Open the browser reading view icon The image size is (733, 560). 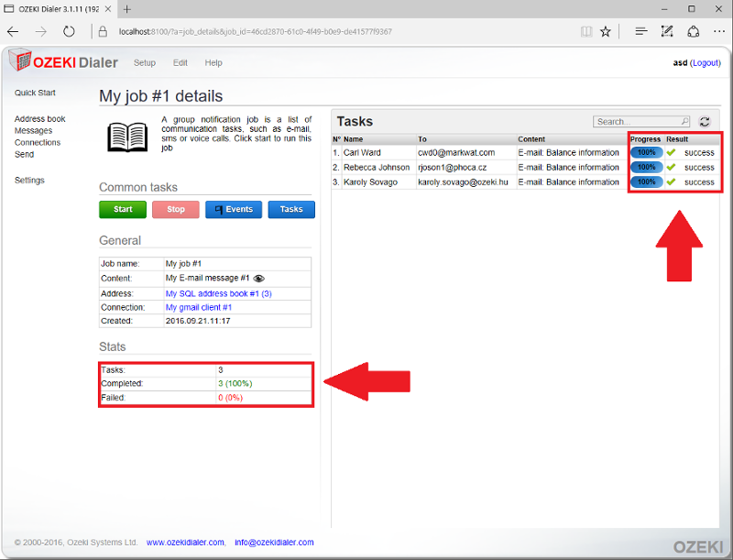(x=585, y=31)
